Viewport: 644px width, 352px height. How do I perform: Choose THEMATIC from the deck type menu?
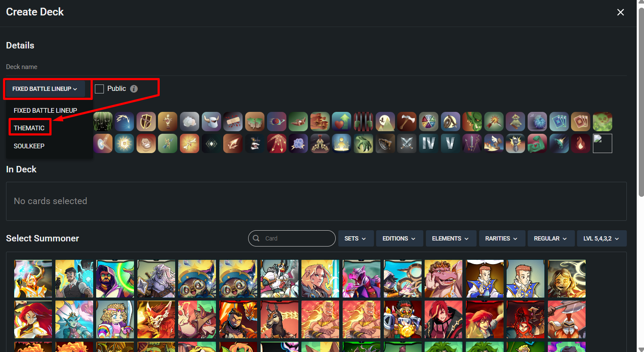(29, 128)
